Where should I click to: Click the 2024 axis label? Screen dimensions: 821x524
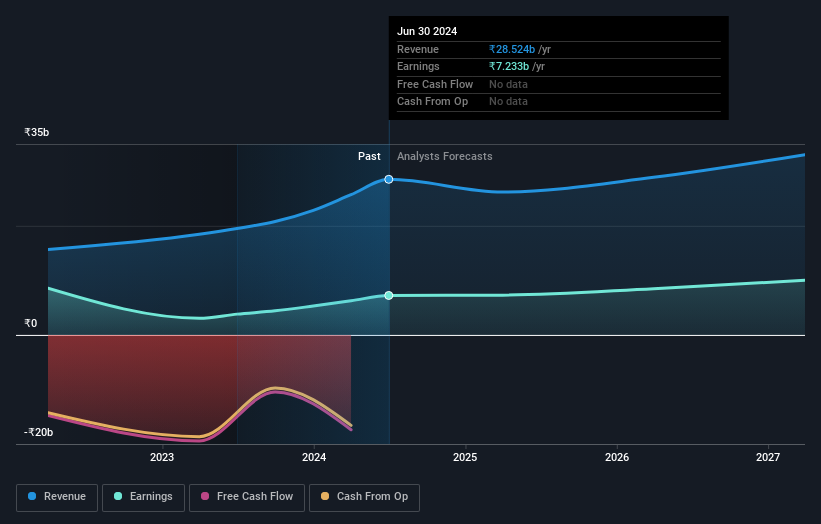[314, 458]
